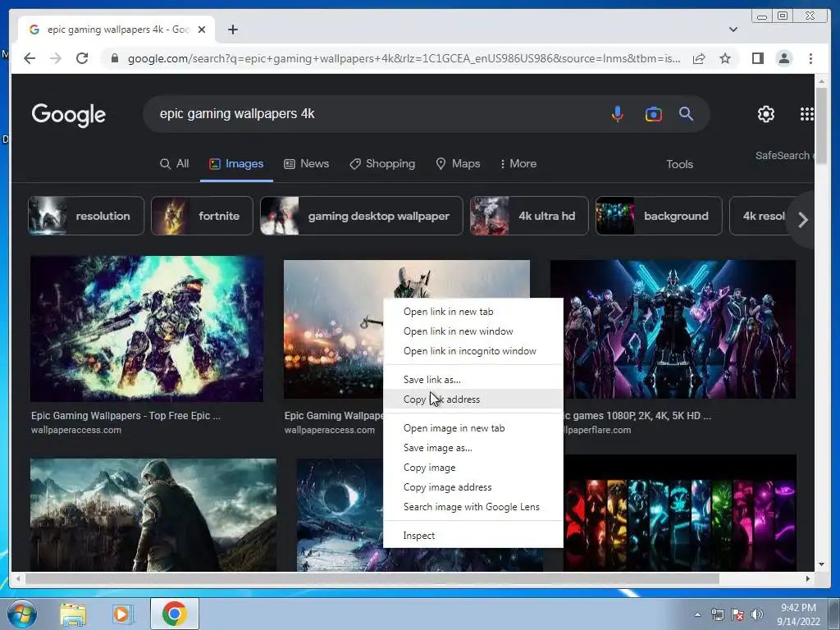Viewport: 840px width, 630px height.
Task: Filter by the fortnite chip
Action: click(x=202, y=216)
